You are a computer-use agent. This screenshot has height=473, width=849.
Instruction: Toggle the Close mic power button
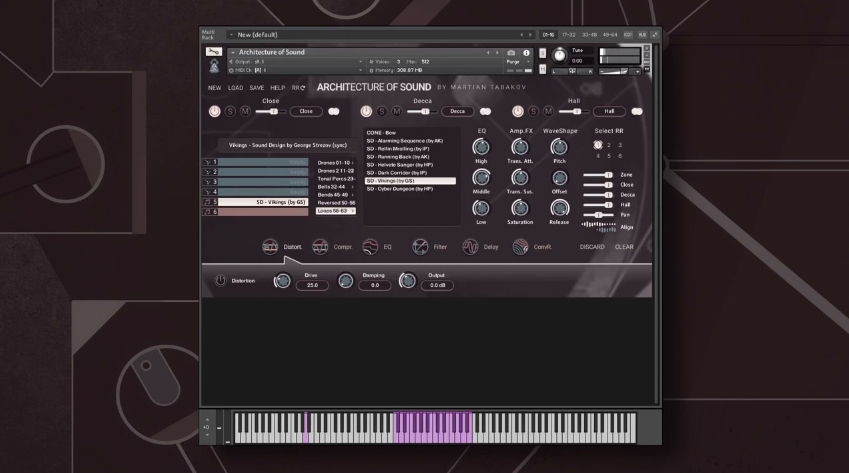coord(214,111)
